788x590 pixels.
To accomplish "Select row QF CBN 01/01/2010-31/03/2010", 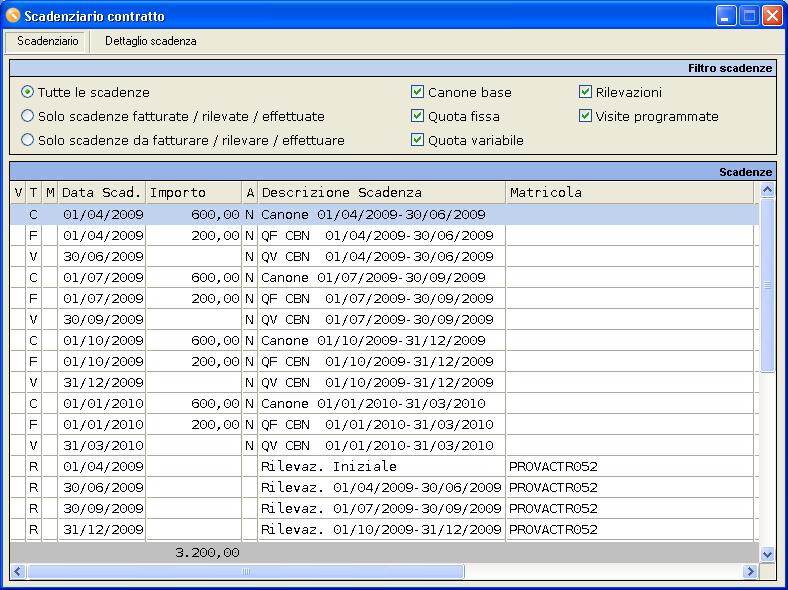I will [x=384, y=425].
